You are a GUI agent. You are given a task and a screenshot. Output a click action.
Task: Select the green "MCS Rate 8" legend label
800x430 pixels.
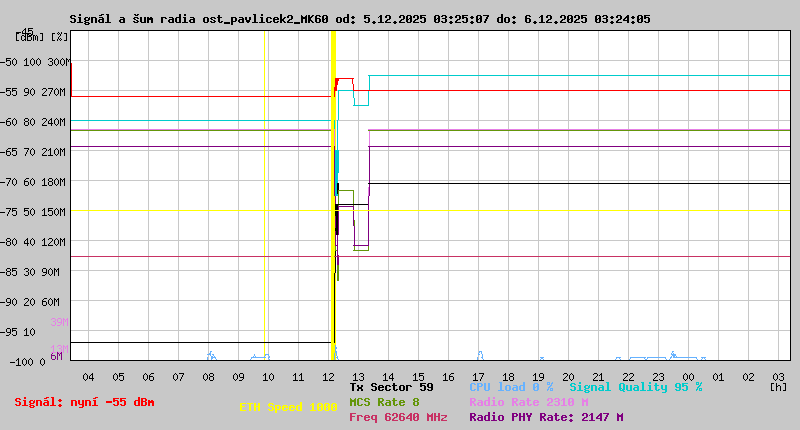pyautogui.click(x=384, y=402)
